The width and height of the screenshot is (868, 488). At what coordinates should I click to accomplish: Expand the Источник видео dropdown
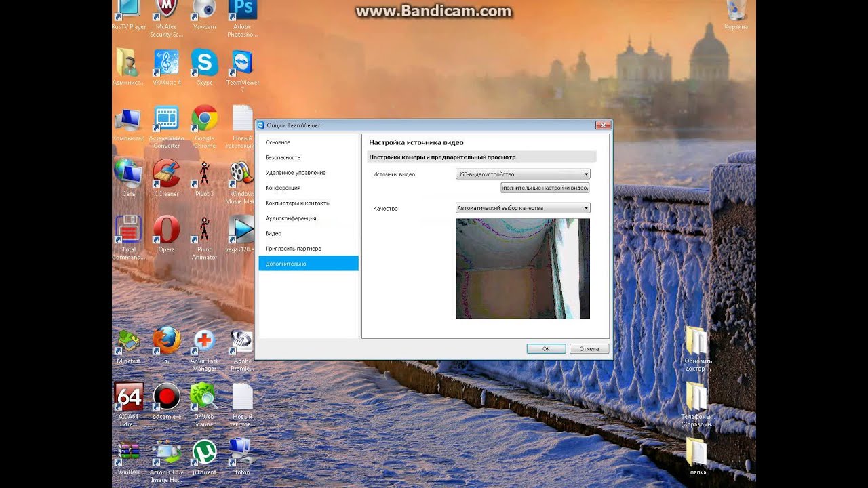pyautogui.click(x=523, y=174)
